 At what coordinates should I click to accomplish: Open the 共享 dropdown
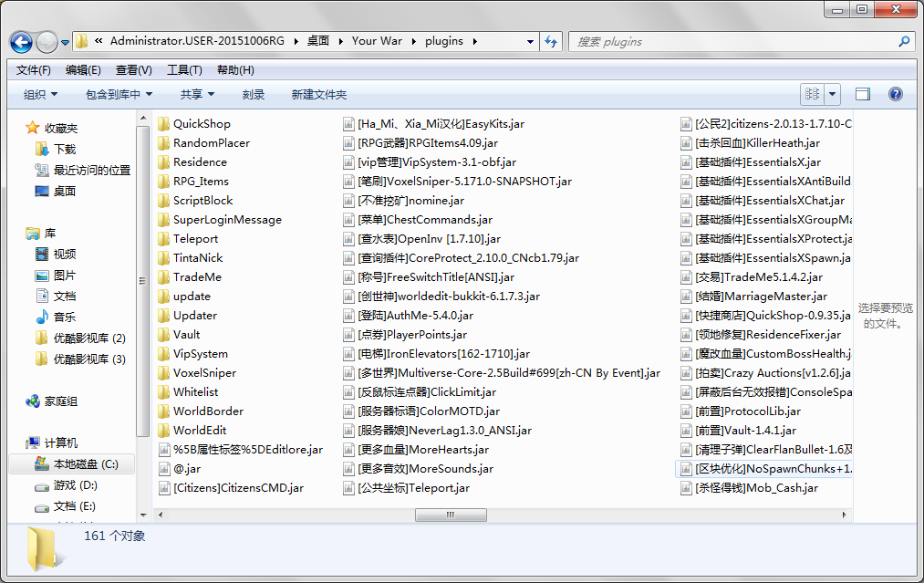(197, 94)
